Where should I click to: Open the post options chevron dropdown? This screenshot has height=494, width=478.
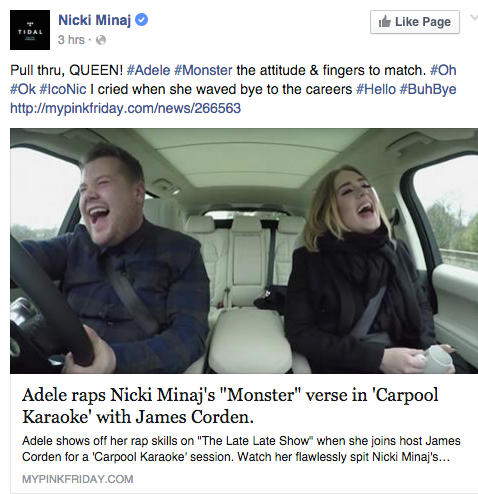click(474, 18)
